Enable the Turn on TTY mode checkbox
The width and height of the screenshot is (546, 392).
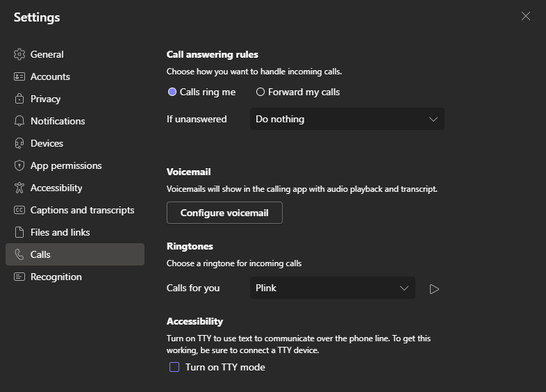click(174, 367)
